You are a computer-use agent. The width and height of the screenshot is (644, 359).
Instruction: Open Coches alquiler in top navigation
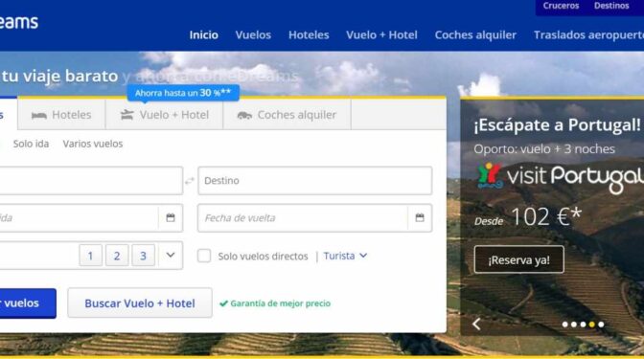[x=475, y=34]
